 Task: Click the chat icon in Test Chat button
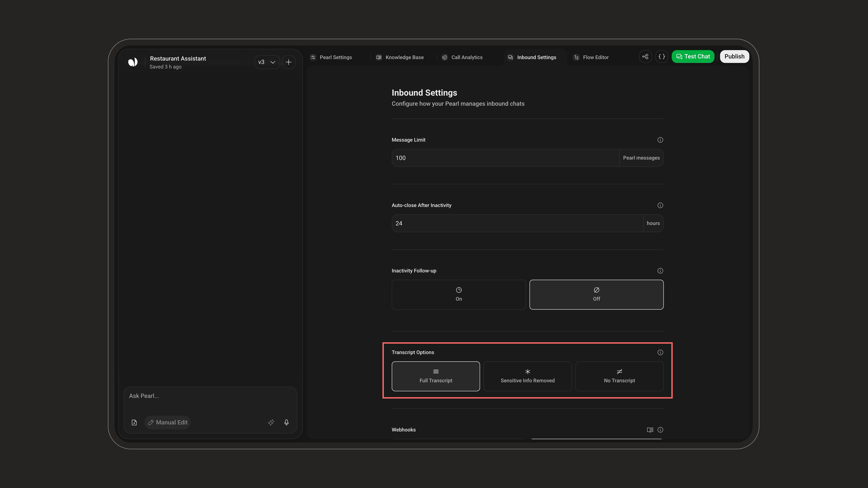point(679,57)
